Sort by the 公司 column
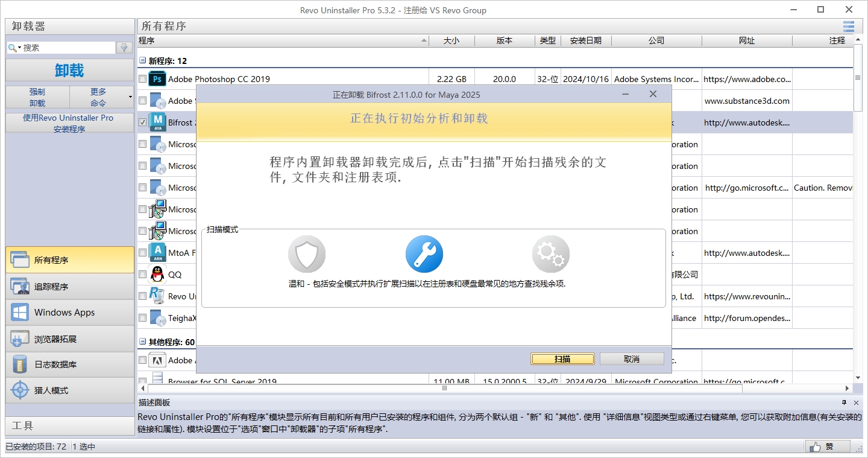 [656, 40]
